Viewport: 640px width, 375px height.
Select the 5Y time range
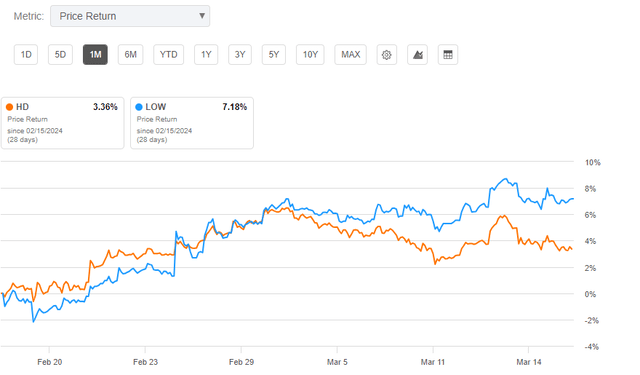[273, 55]
